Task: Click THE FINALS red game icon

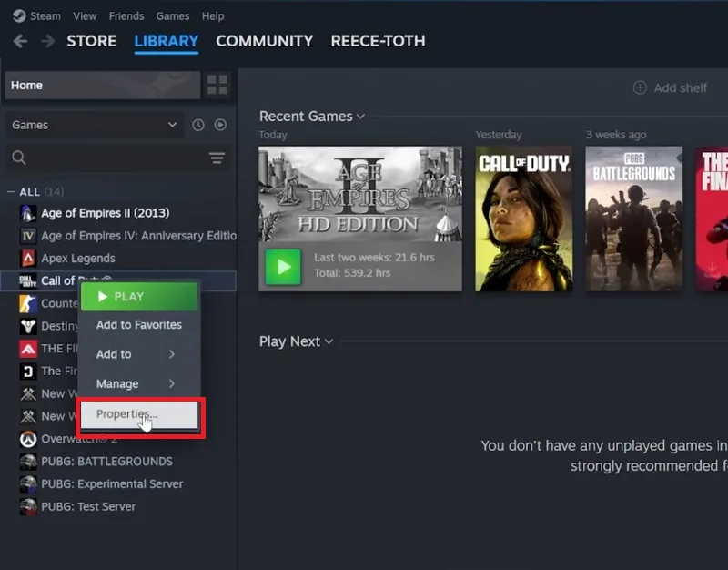Action: point(28,349)
